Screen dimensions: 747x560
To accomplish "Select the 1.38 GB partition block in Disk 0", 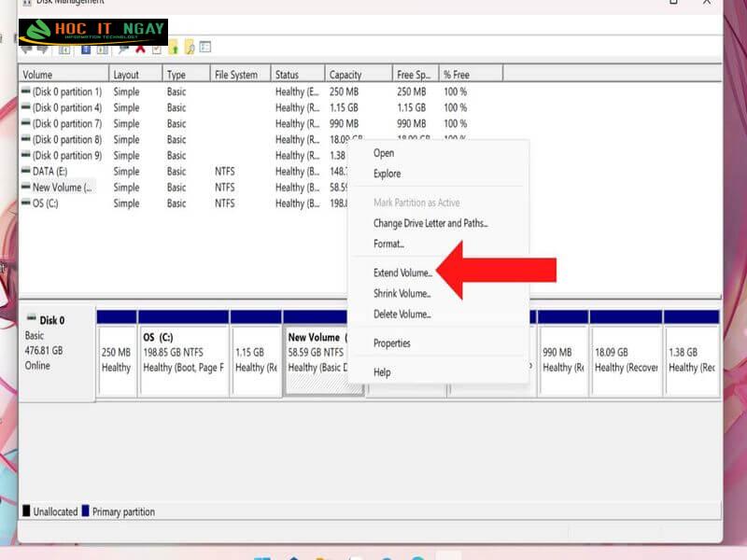I will pyautogui.click(x=691, y=354).
